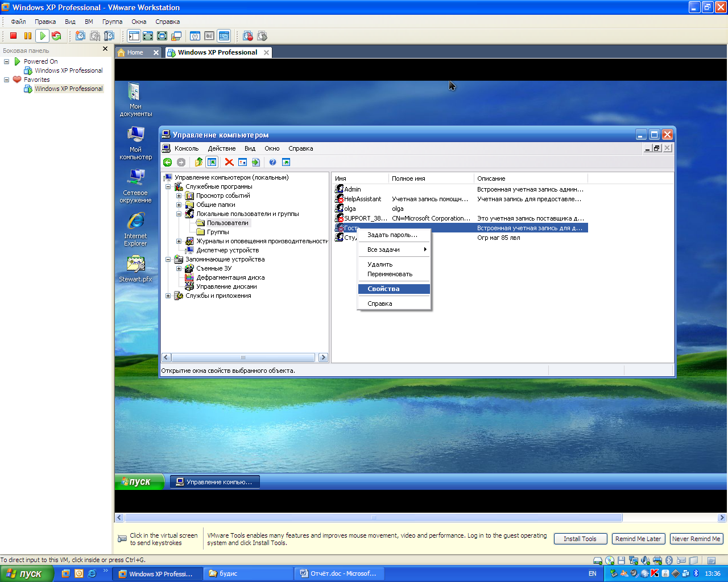Click the tree pane horizontal scrollbar right arrow
This screenshot has width=728, height=582.
click(323, 357)
